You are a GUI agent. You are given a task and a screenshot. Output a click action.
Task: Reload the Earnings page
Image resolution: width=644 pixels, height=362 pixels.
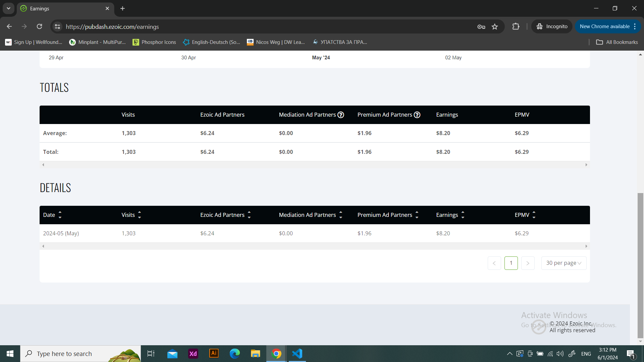tap(40, 26)
